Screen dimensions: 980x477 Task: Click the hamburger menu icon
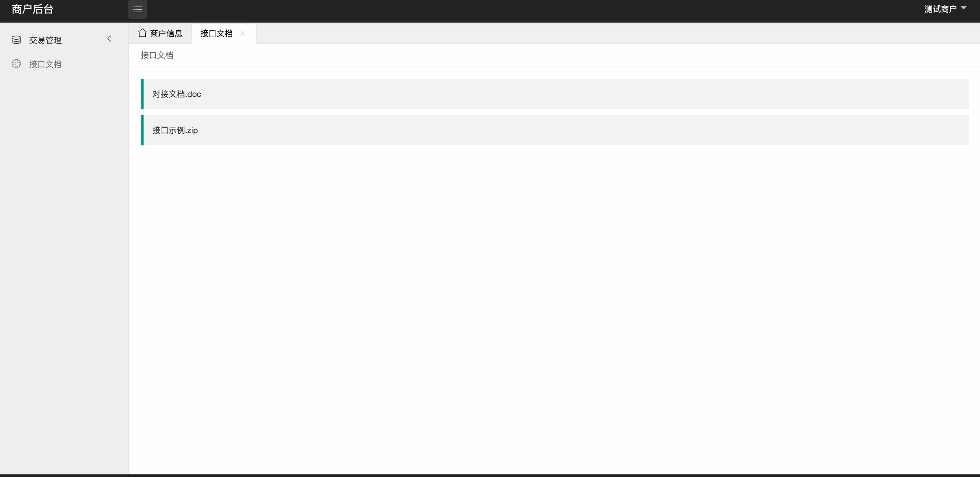pos(137,9)
